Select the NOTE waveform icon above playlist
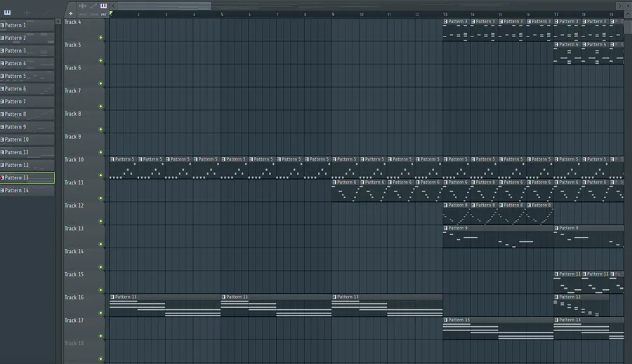The image size is (632, 364). pos(83,6)
